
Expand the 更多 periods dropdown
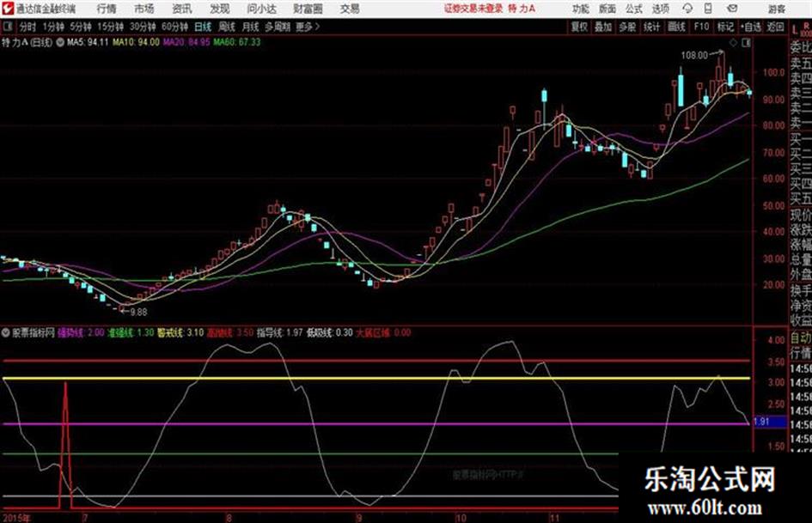pyautogui.click(x=308, y=27)
